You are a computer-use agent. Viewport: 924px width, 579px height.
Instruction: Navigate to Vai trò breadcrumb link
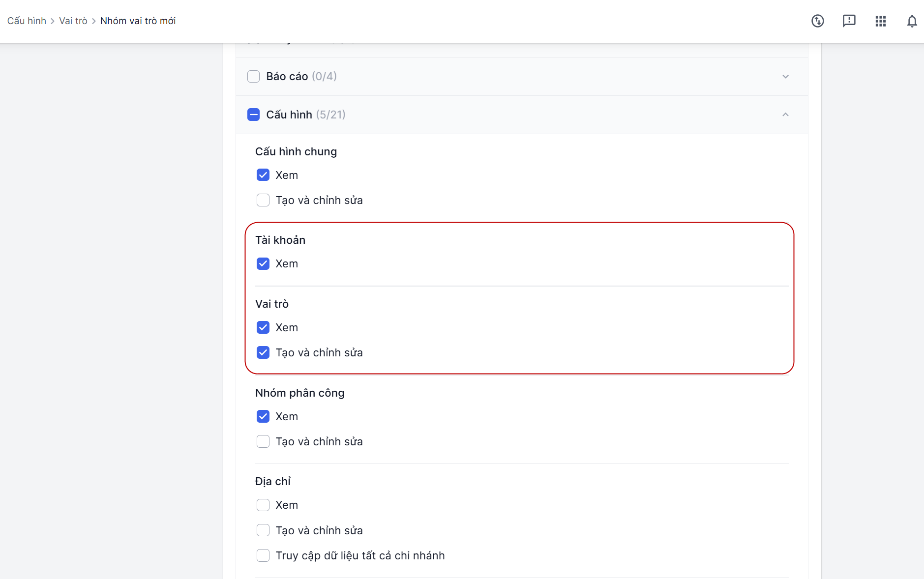pyautogui.click(x=73, y=21)
